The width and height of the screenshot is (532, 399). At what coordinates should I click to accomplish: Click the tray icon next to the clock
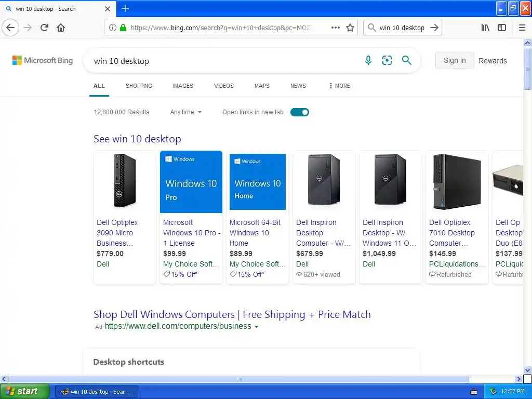click(x=493, y=392)
